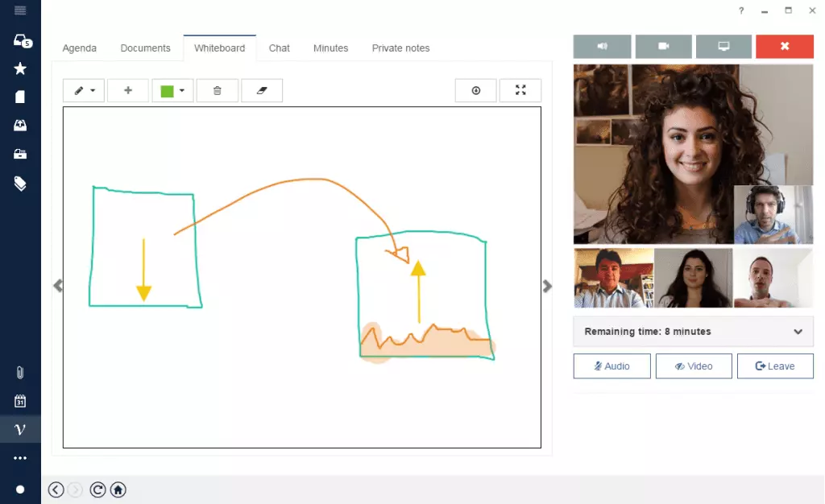
Task: Mute microphone with Audio button
Action: [611, 366]
